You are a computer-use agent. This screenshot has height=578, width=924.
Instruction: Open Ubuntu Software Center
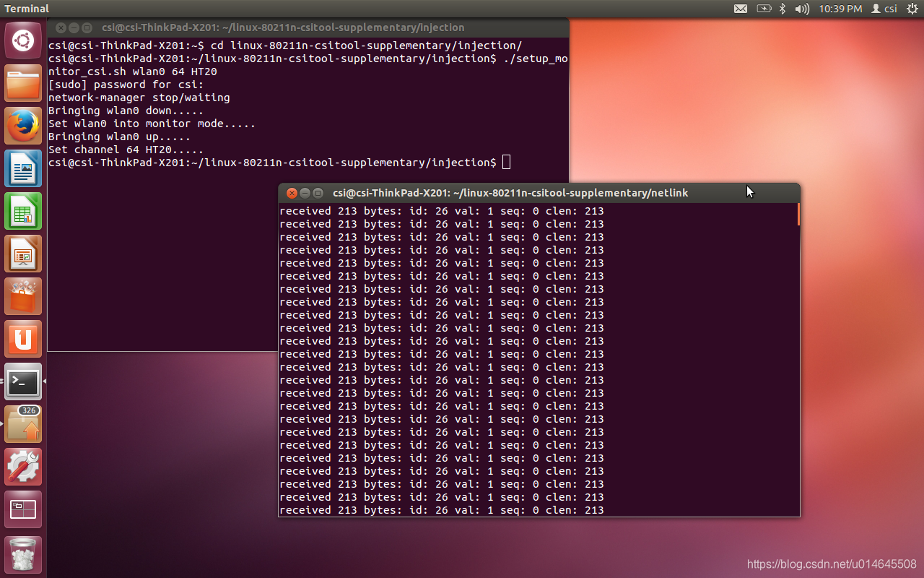tap(23, 296)
